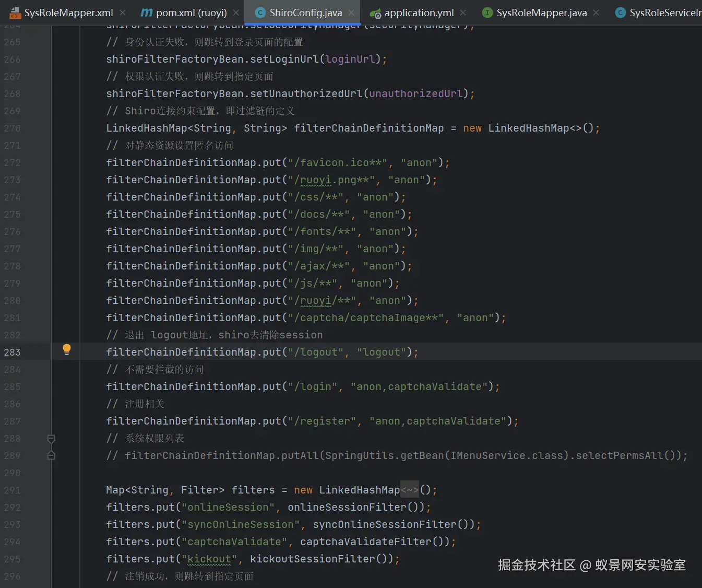Click the "/ajax/**" path string
This screenshot has width=702, height=588.
[319, 266]
